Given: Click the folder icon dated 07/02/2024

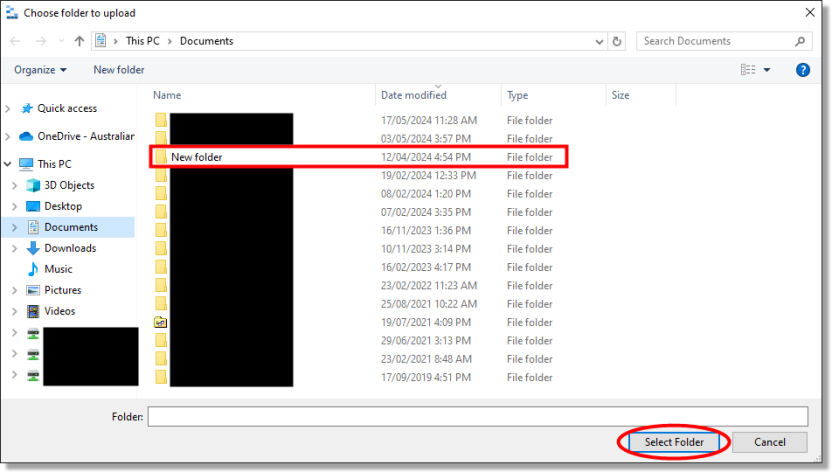Looking at the screenshot, I should 161,212.
